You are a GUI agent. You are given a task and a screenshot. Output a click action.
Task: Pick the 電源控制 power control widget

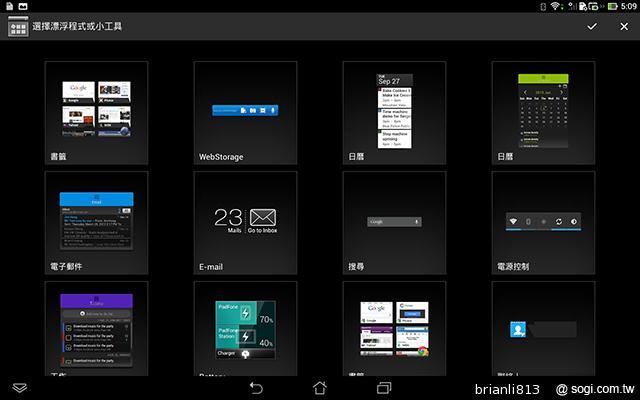[543, 223]
